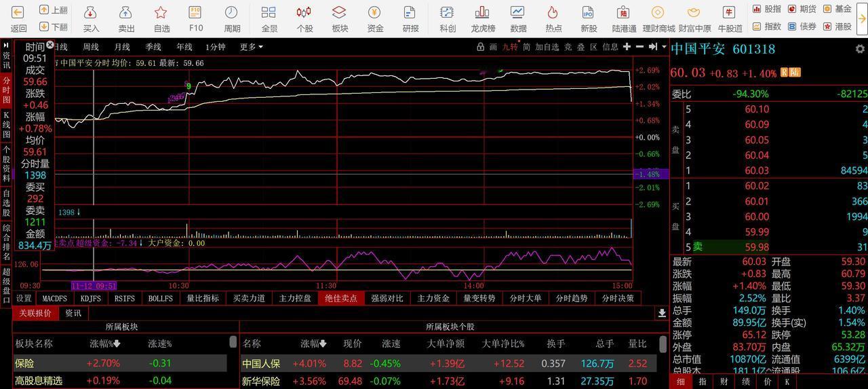Toggle 信息 info markers

(610, 47)
